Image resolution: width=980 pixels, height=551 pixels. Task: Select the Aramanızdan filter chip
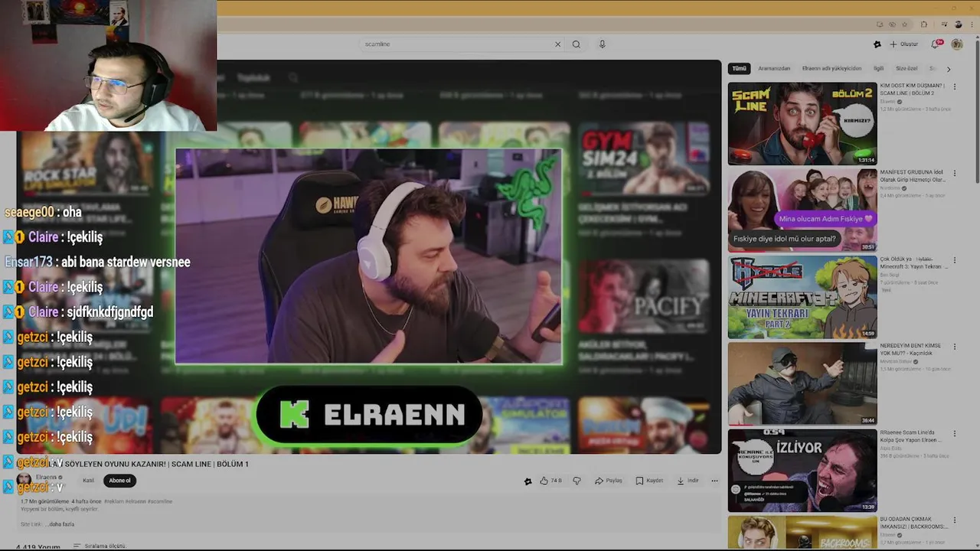tap(774, 68)
